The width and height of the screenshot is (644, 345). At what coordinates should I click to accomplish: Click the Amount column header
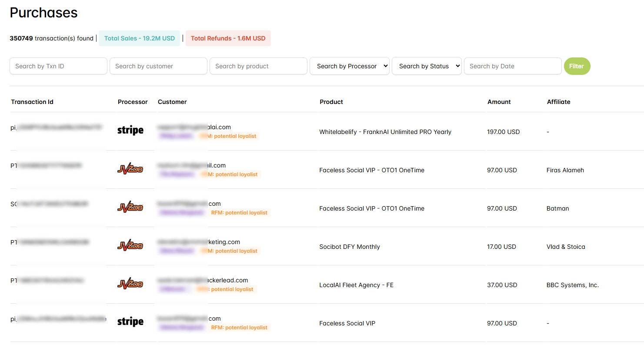tap(499, 102)
